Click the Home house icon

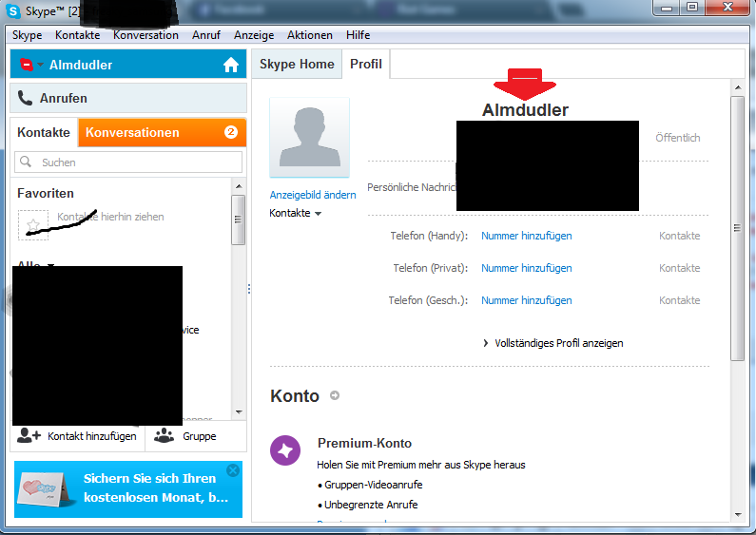coord(231,65)
